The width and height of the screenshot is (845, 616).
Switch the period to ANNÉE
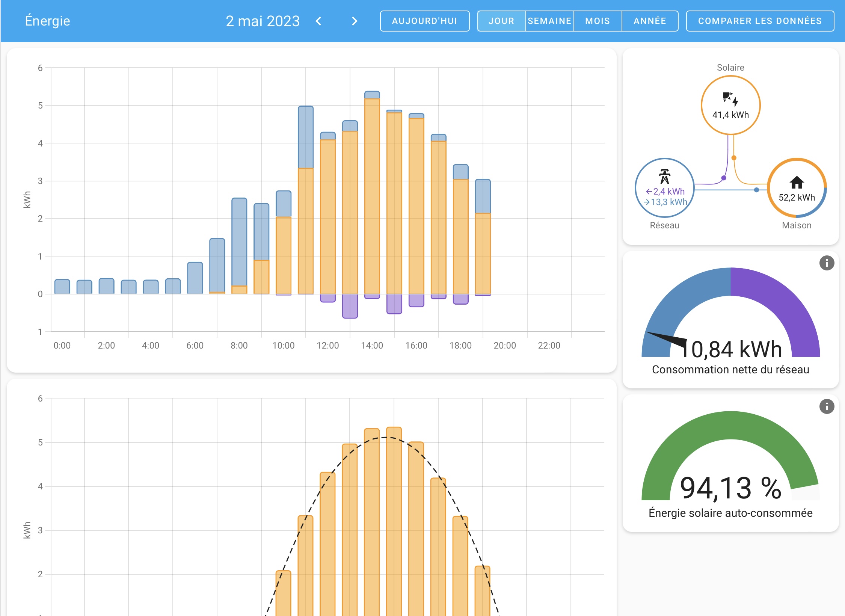point(650,21)
